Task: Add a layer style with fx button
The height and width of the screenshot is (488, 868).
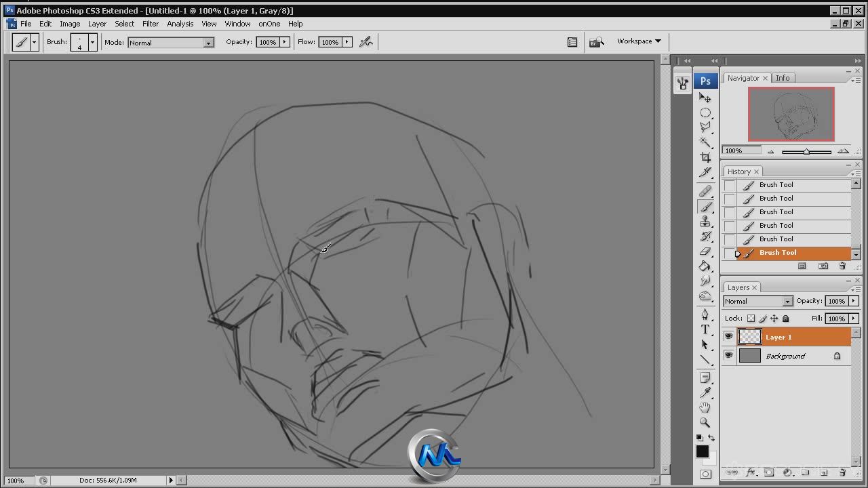Action: click(751, 472)
